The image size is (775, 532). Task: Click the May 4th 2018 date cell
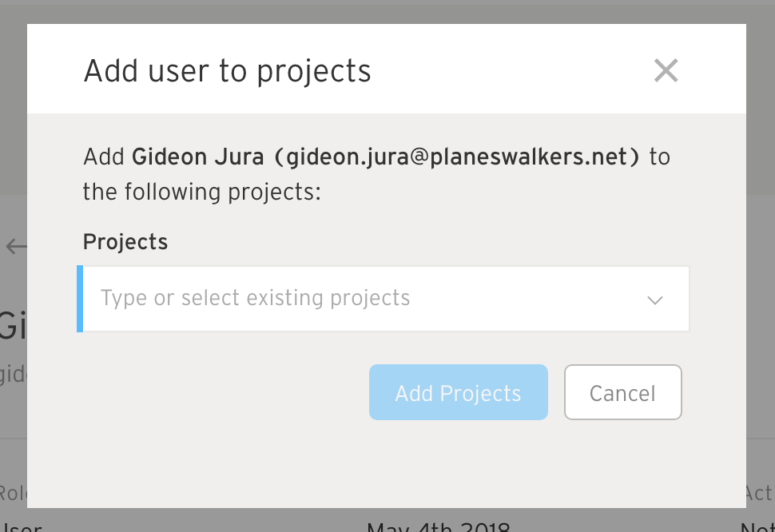pos(439,526)
